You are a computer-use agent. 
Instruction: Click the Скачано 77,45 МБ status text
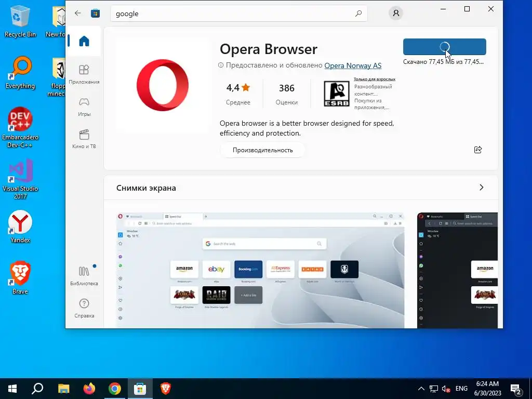tap(444, 62)
